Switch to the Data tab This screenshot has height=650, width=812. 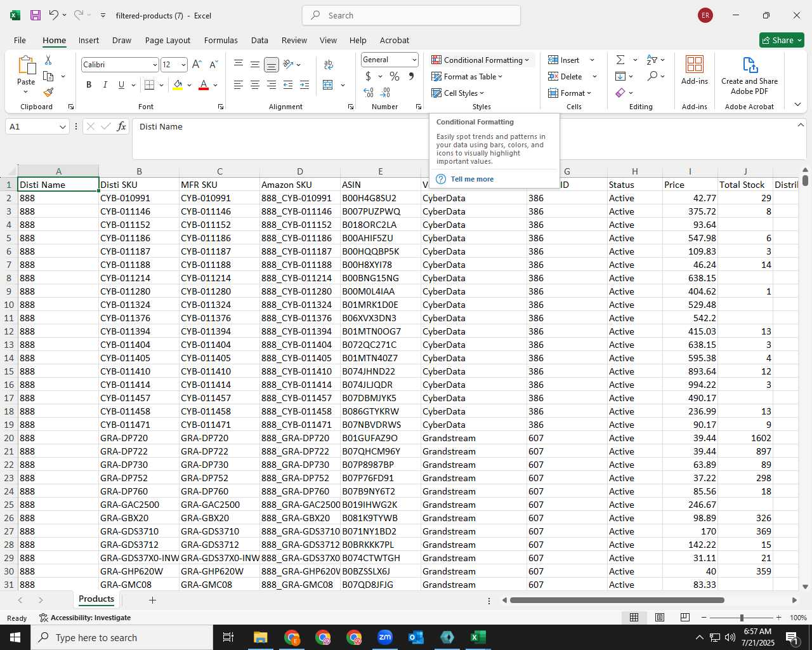pos(259,40)
